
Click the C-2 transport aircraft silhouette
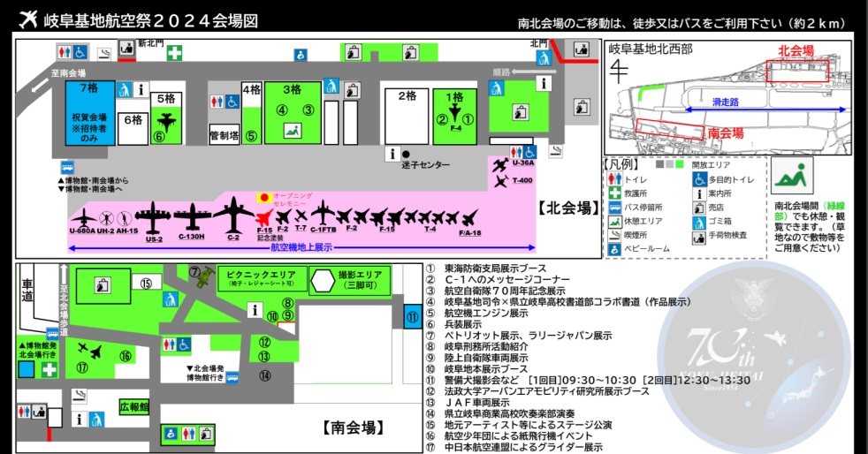pos(233,215)
